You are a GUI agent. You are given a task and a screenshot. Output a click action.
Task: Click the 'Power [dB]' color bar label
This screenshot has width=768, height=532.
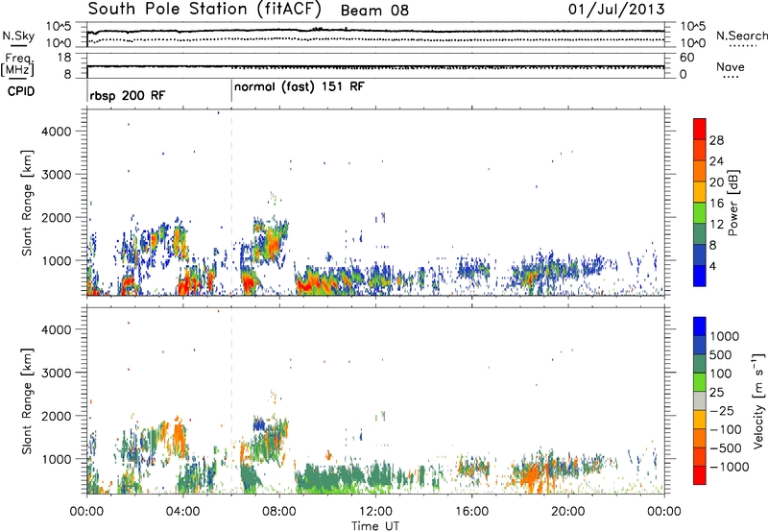[x=732, y=203]
